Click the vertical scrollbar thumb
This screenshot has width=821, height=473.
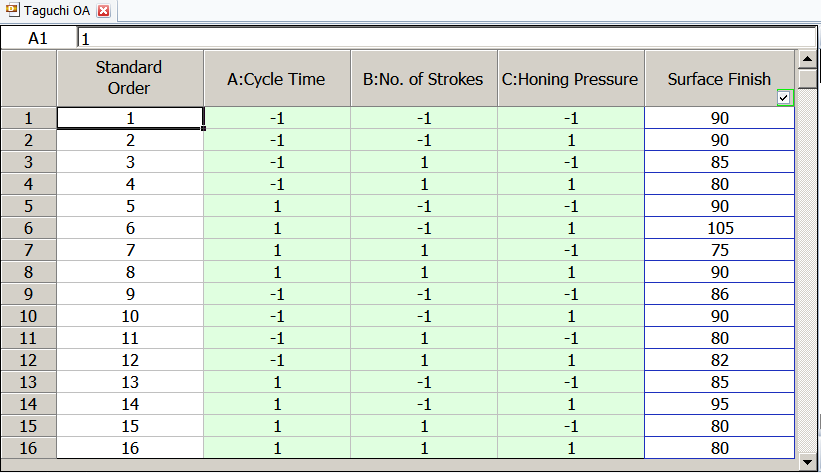(807, 79)
